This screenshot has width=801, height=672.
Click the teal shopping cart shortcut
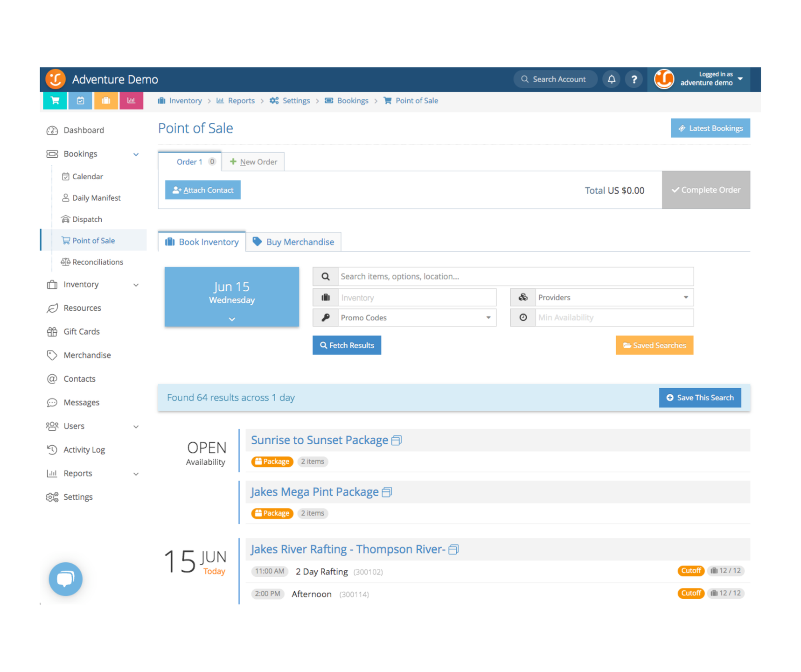pyautogui.click(x=55, y=101)
